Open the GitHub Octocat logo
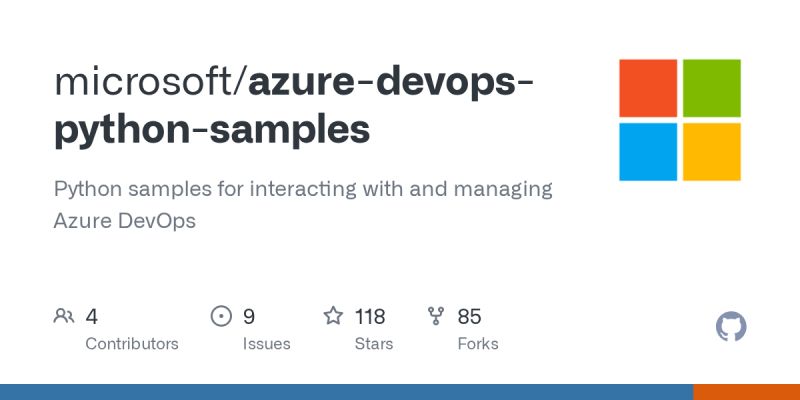This screenshot has height=400, width=800. 732,327
